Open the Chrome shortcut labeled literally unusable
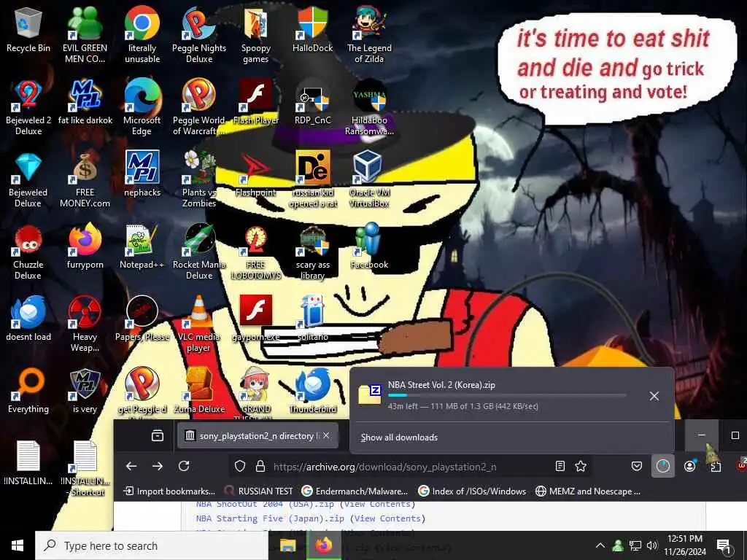 (142, 34)
